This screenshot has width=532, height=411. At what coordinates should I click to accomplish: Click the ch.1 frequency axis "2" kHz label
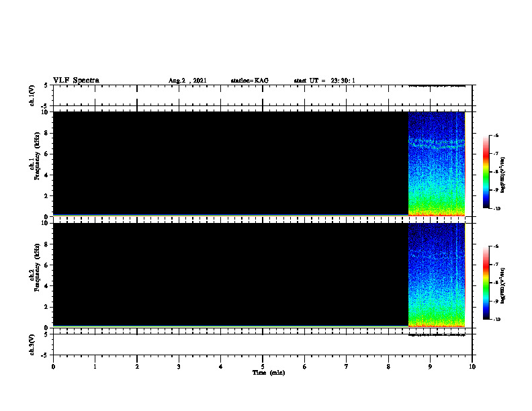point(46,196)
